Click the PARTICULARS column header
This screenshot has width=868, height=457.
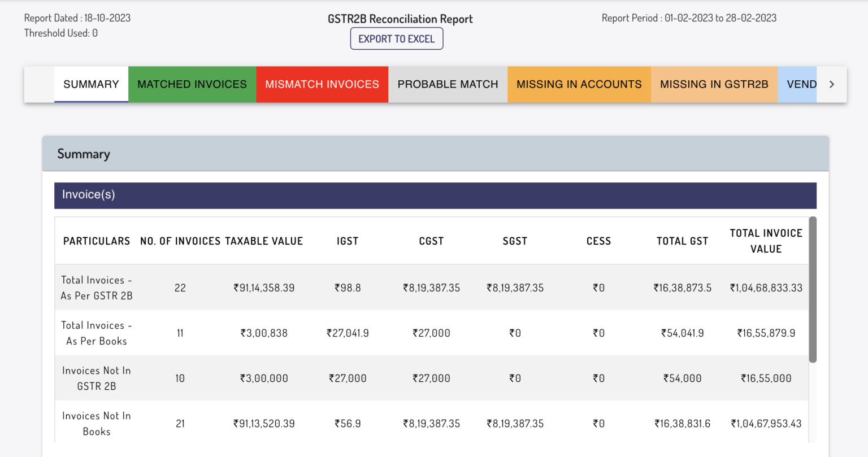[x=96, y=241]
